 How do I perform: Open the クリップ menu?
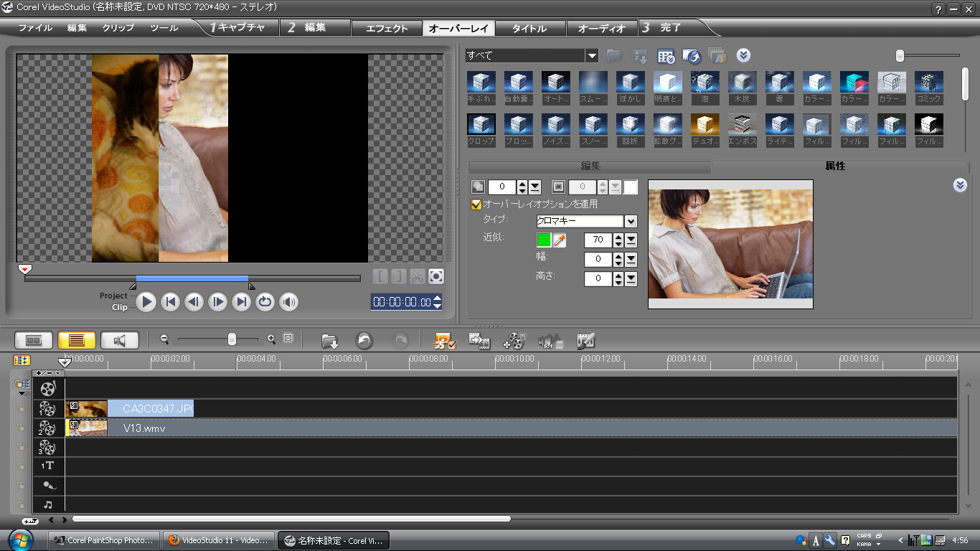coord(118,28)
